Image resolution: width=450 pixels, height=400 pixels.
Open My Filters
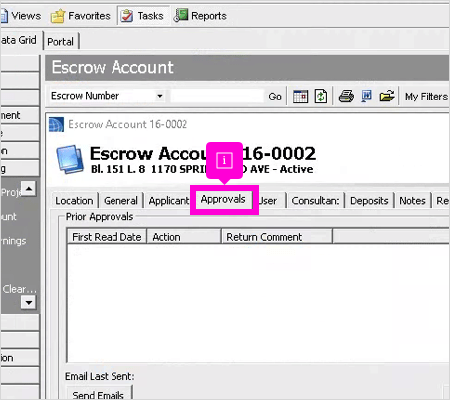[426, 97]
